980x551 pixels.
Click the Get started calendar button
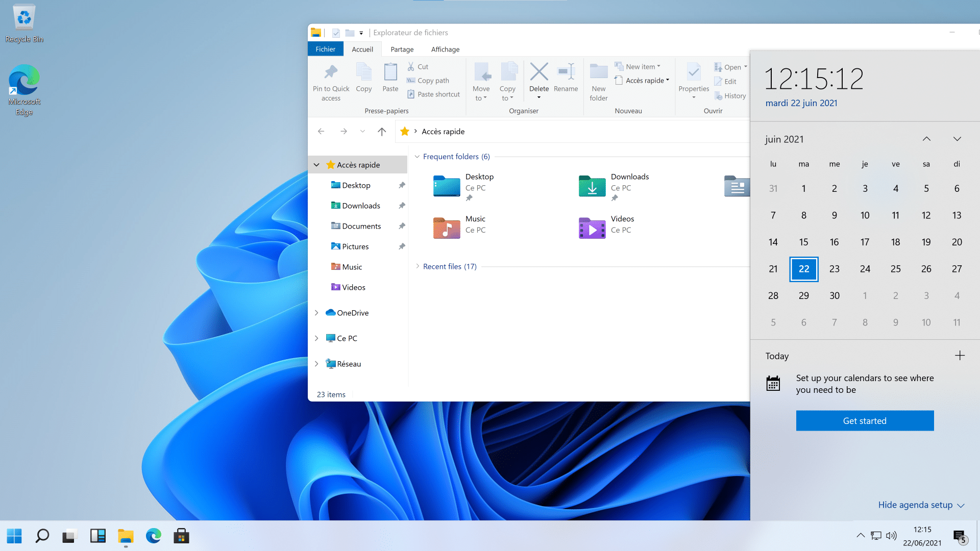865,420
